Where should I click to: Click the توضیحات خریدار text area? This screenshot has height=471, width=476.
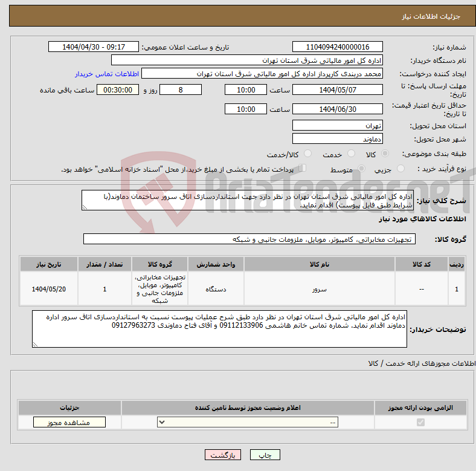click(219, 329)
